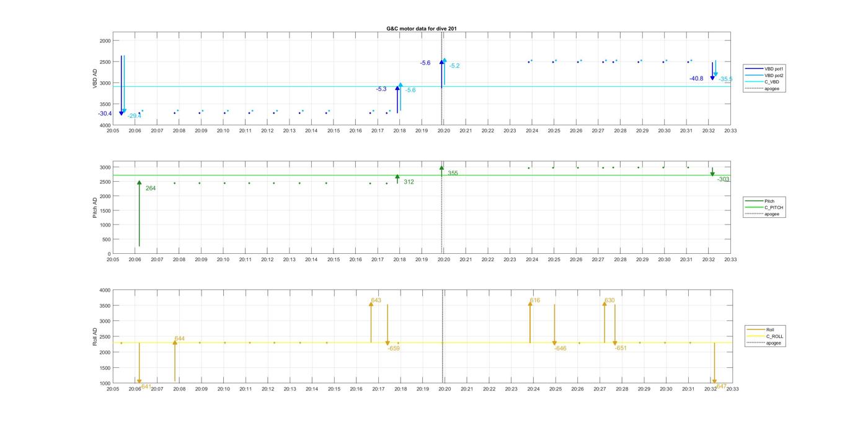The image size is (868, 430).
Task: Click the '-29.4' annotation in the VBD plot
Action: point(134,116)
